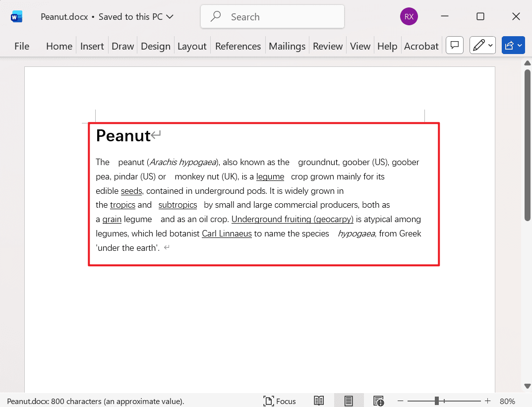The image size is (532, 407).
Task: Click the italic Arachis hypogaea text
Action: tap(183, 163)
